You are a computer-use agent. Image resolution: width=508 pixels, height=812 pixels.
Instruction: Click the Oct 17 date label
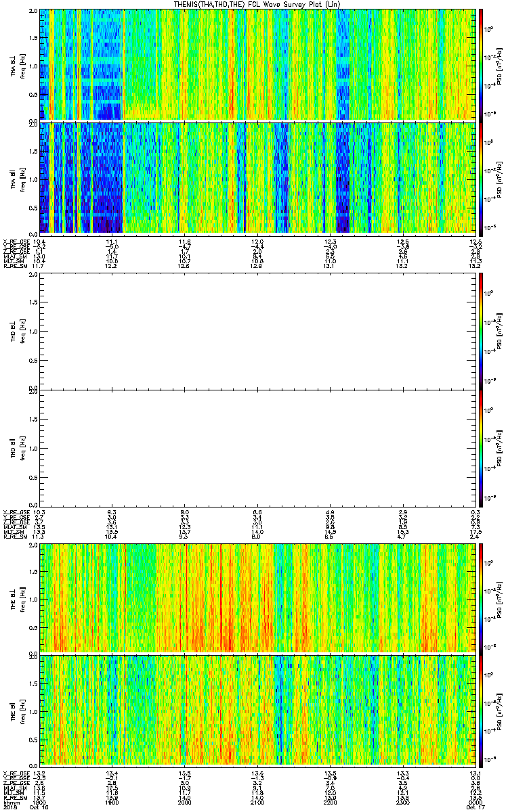coord(475,807)
